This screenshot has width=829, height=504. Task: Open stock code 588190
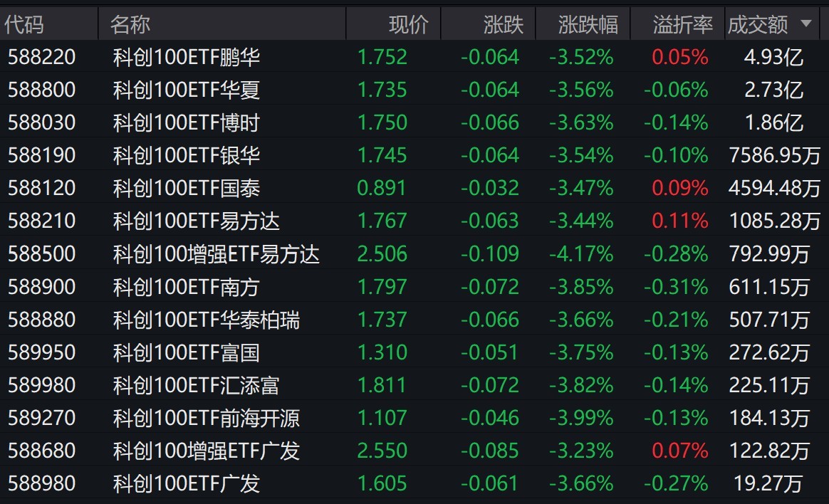[42, 154]
